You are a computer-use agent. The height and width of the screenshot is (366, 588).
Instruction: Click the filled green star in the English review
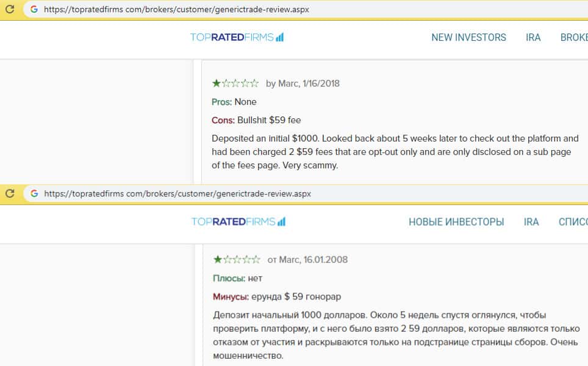point(217,84)
